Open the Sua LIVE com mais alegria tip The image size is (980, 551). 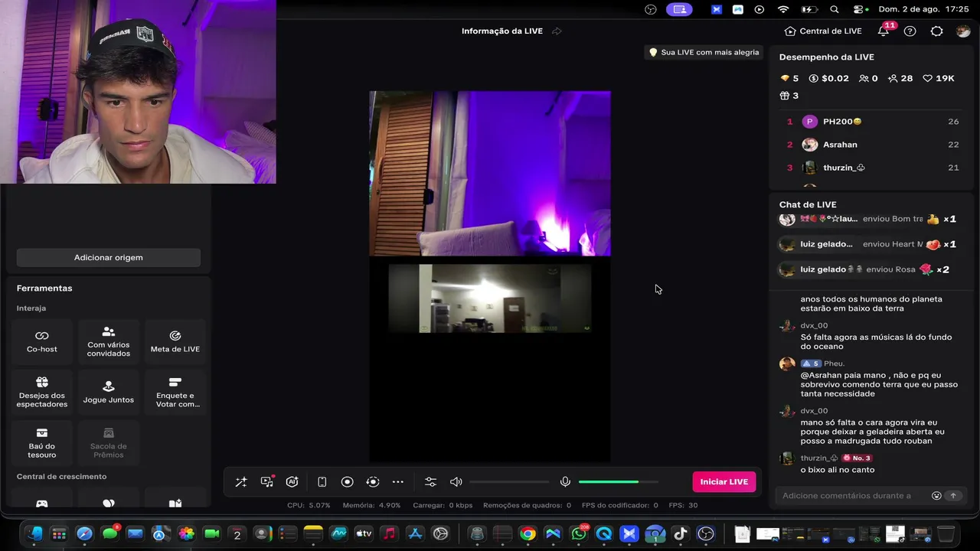(704, 53)
